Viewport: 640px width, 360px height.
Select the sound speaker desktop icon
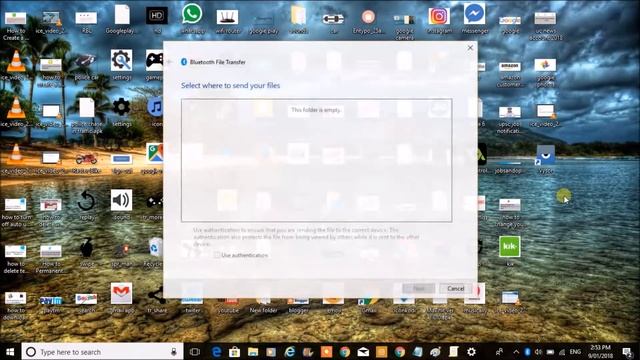pyautogui.click(x=121, y=204)
